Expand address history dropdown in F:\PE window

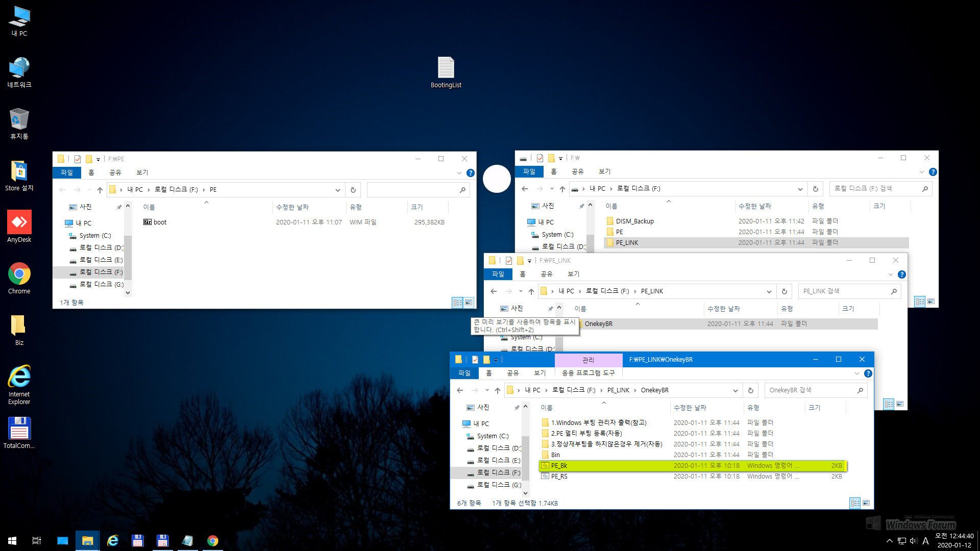[338, 190]
